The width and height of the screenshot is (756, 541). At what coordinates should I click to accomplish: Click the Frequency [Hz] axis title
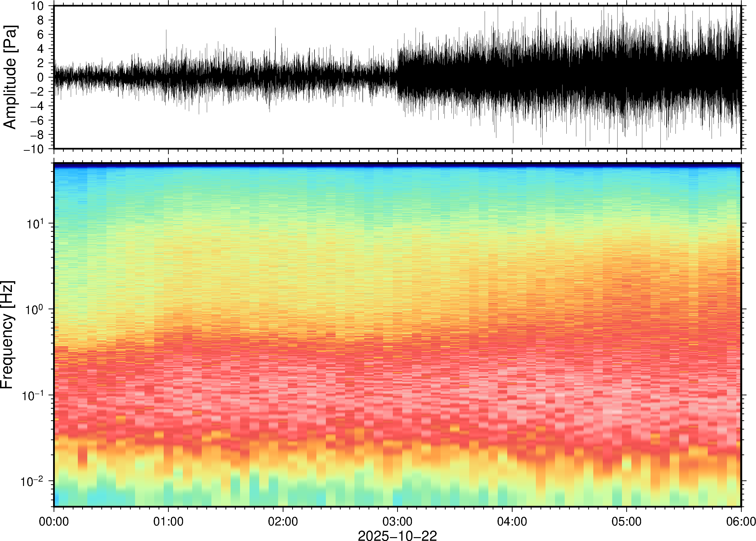pyautogui.click(x=8, y=335)
